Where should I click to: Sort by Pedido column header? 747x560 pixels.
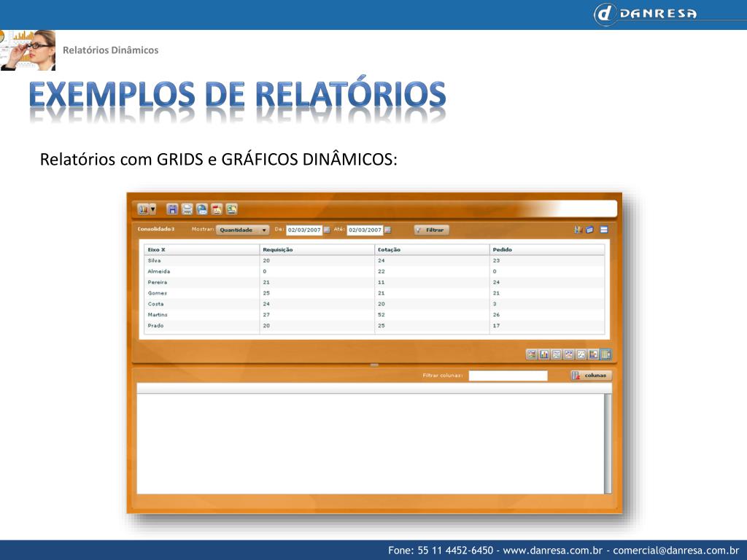coord(547,249)
